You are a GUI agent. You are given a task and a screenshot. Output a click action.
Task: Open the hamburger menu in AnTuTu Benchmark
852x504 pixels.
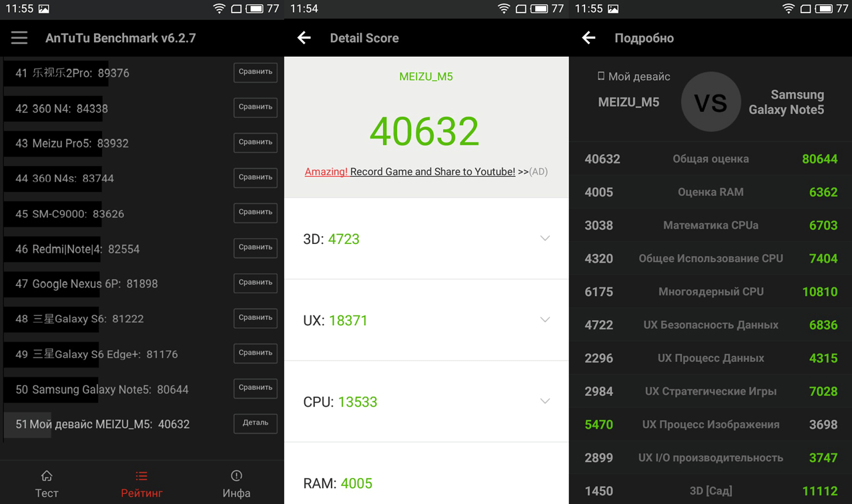19,38
